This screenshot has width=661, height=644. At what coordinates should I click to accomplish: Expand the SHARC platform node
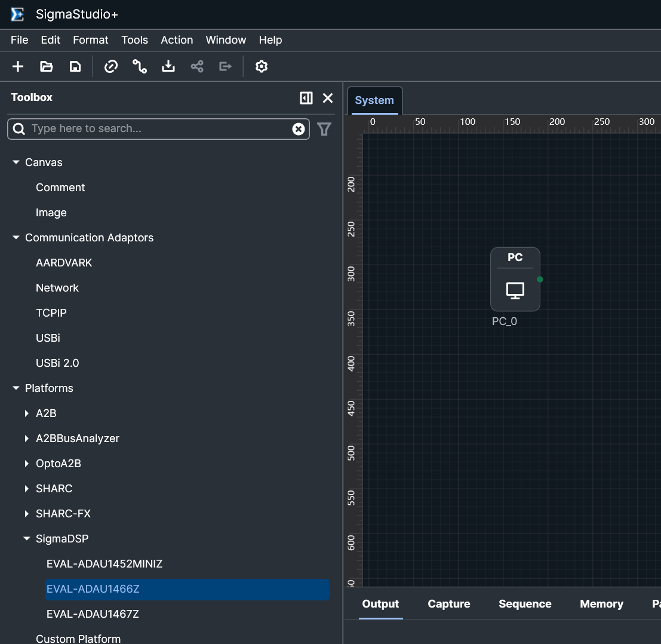[x=26, y=489]
